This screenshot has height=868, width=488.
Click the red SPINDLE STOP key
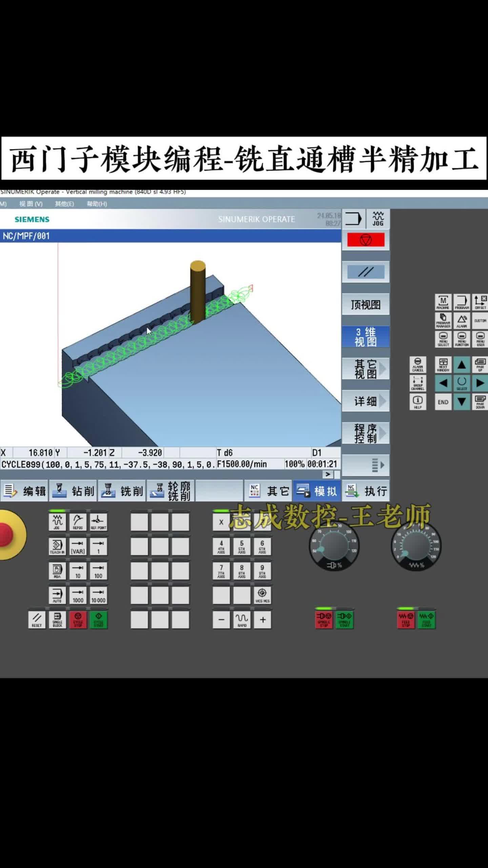pos(324,619)
